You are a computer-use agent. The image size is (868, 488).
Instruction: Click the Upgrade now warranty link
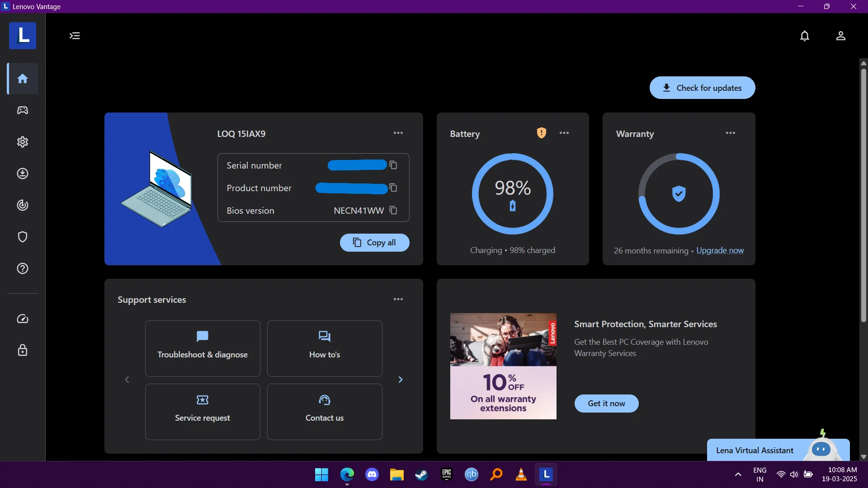(720, 250)
